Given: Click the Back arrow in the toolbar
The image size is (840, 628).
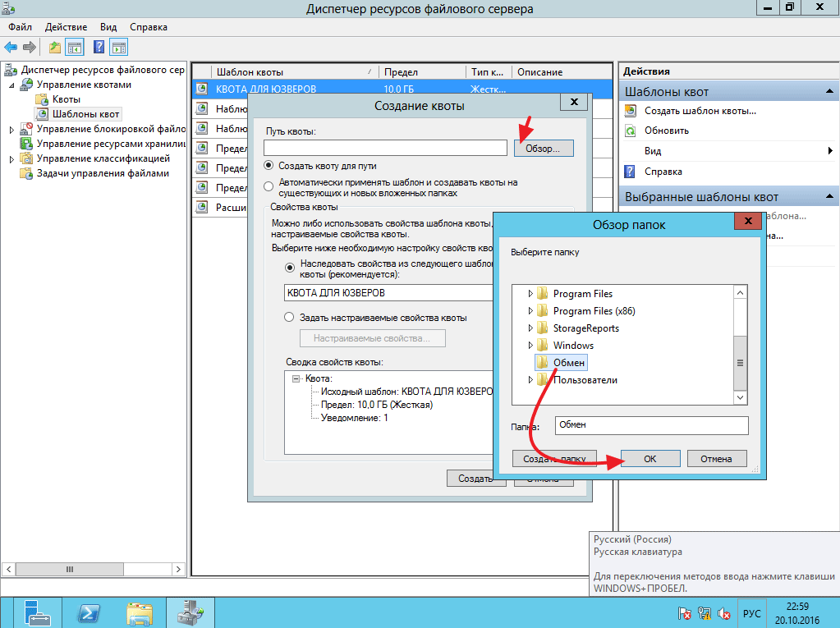Looking at the screenshot, I should coord(11,48).
